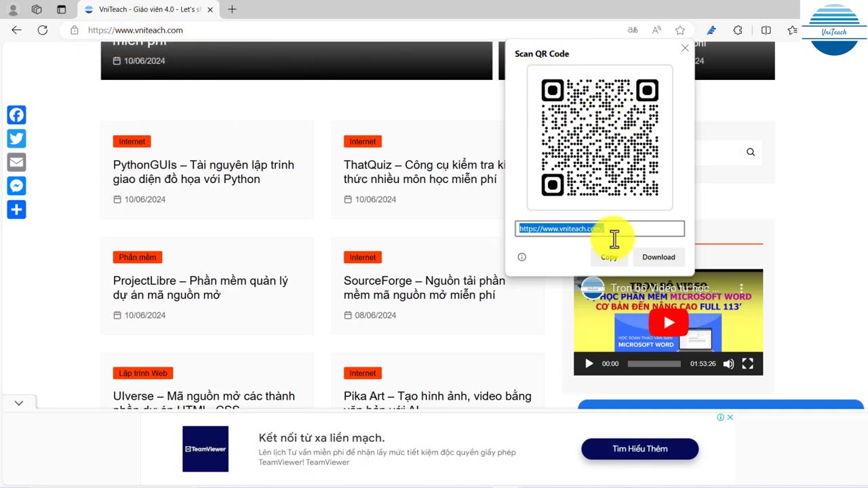
Task: Open more share options plus icon
Action: click(16, 209)
